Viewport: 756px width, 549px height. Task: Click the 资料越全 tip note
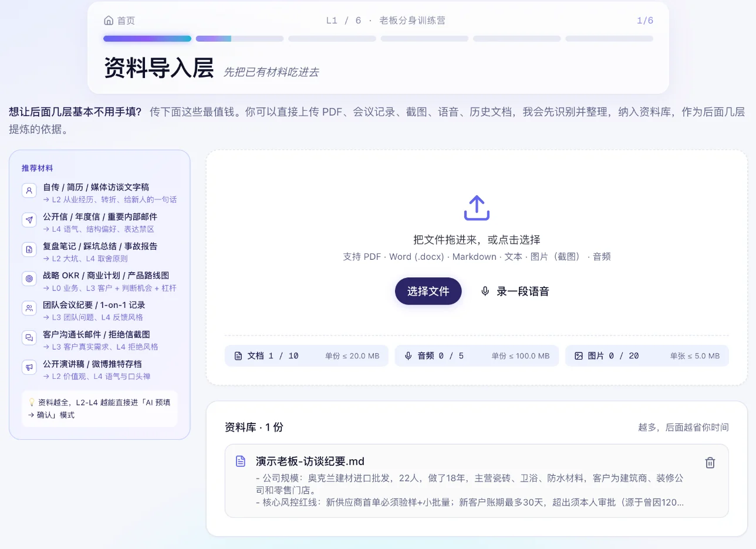[100, 409]
